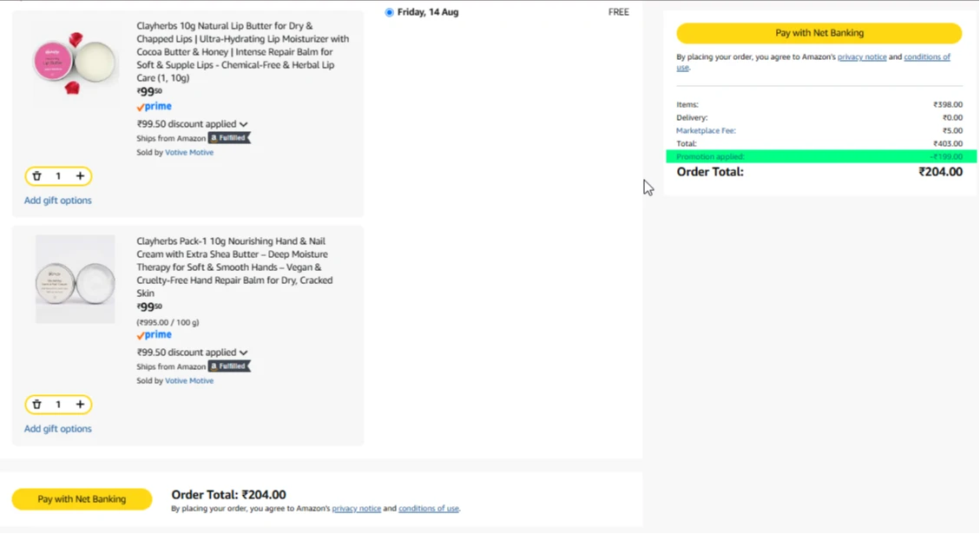
Task: Expand discount applied details for Hand Cream
Action: (243, 353)
